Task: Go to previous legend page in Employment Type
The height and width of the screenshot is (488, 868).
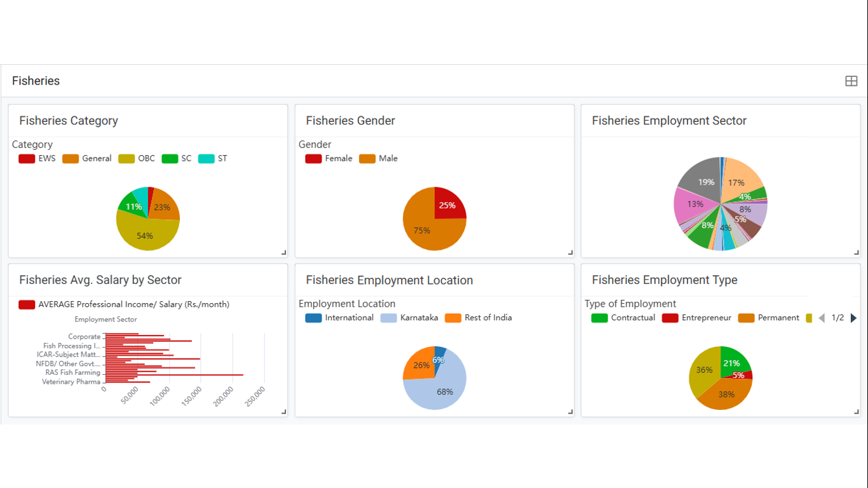Action: [822, 318]
